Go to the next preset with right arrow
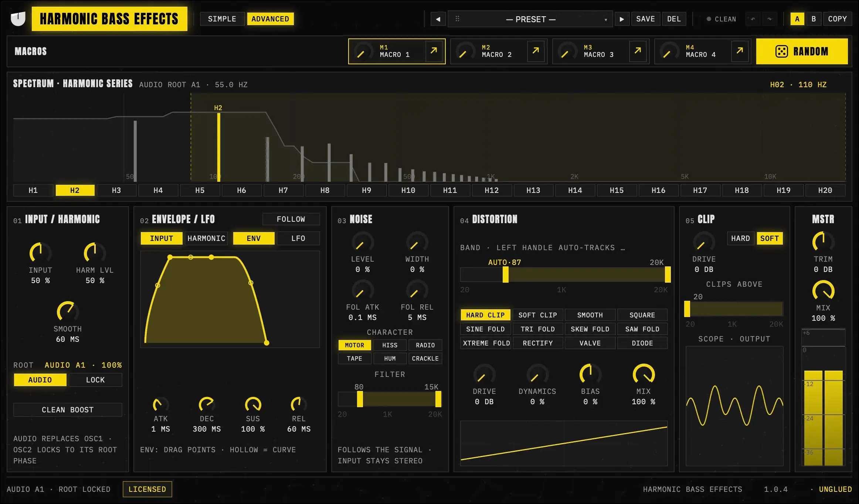The height and width of the screenshot is (504, 859). pyautogui.click(x=622, y=19)
